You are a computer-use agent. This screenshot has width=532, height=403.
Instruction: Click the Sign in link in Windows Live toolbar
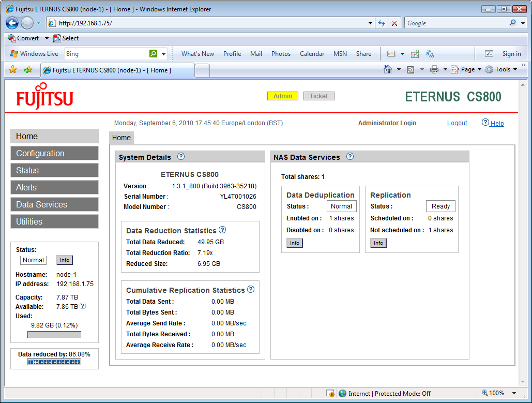pyautogui.click(x=511, y=54)
